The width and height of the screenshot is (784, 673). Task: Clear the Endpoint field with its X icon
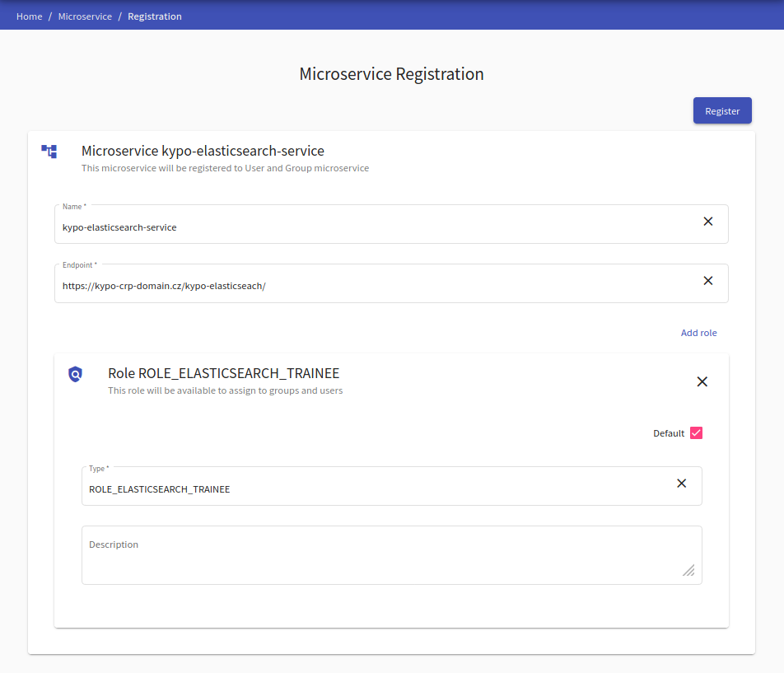(x=707, y=281)
